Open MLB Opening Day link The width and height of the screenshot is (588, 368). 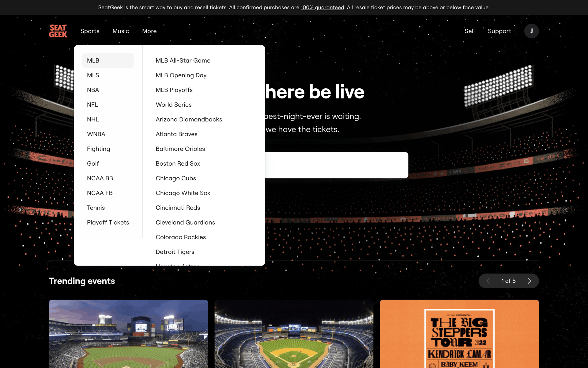[x=181, y=75]
